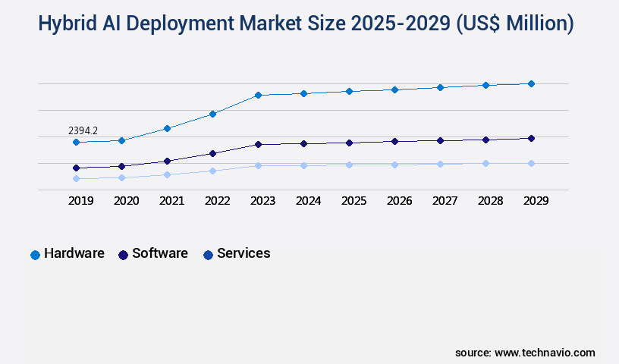Viewport: 619px width, 364px height.
Task: Click the Software legend marker dot
Action: (x=123, y=255)
